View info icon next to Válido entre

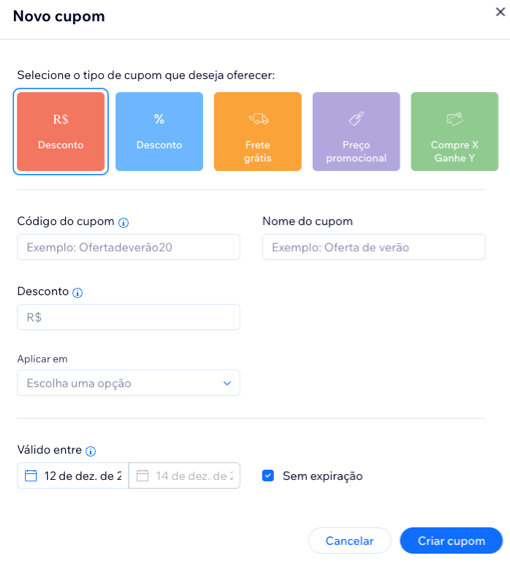pyautogui.click(x=91, y=451)
